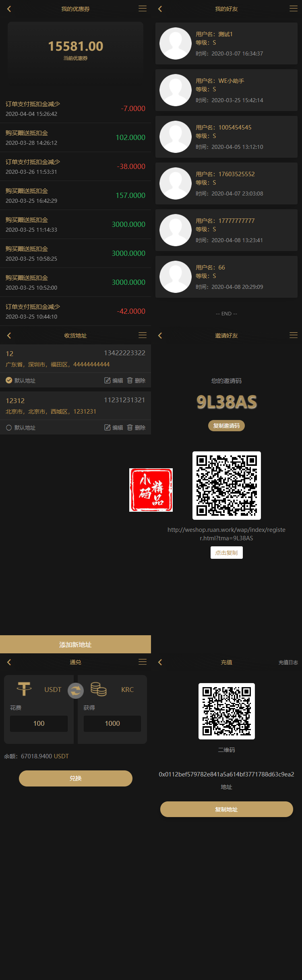Click the invite code 9L38AS
This screenshot has width=302, height=980.
coord(227,402)
